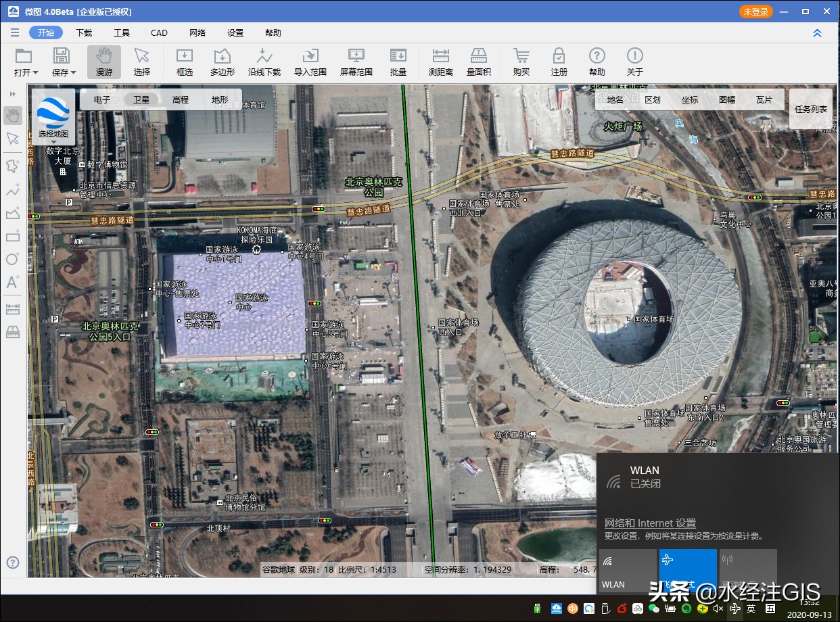The height and width of the screenshot is (622, 840).
Task: Click the 批量 batch download icon
Action: click(398, 62)
